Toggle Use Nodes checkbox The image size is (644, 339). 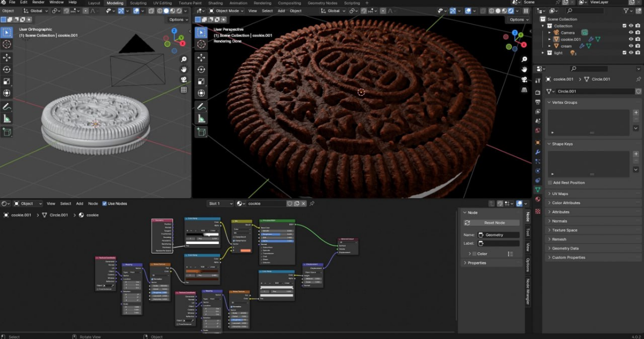click(x=104, y=204)
